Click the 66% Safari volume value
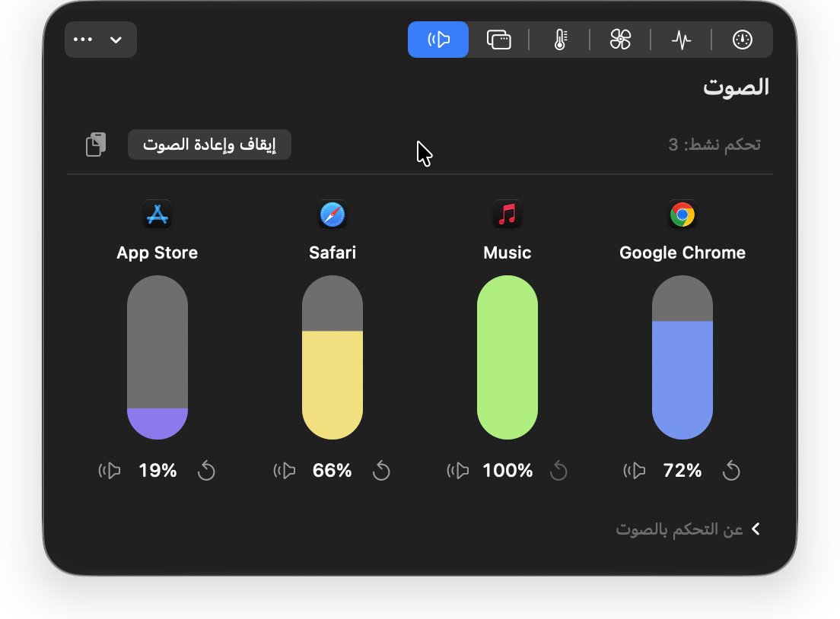The image size is (840, 619). tap(332, 471)
